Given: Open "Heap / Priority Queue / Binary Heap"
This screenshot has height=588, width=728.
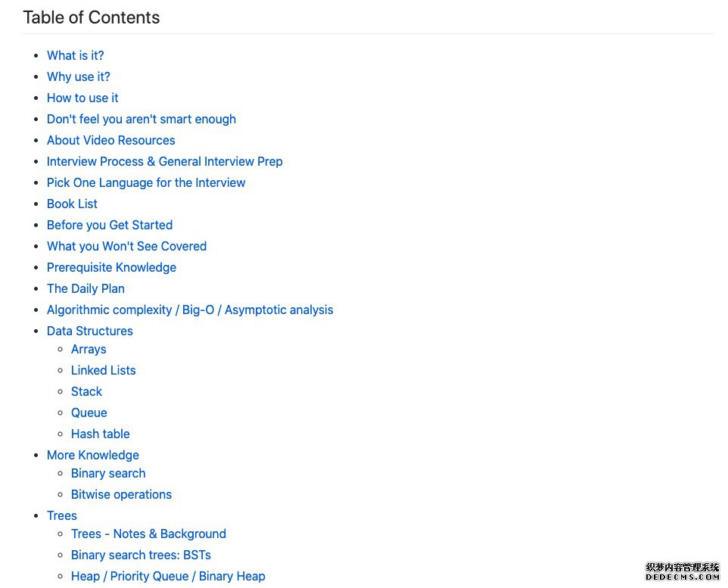Looking at the screenshot, I should click(168, 577).
